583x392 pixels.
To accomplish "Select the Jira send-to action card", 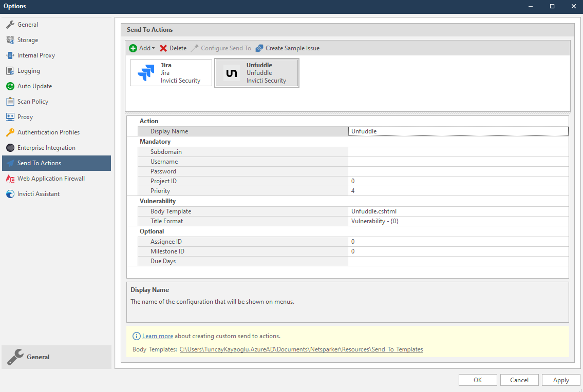I will (171, 72).
